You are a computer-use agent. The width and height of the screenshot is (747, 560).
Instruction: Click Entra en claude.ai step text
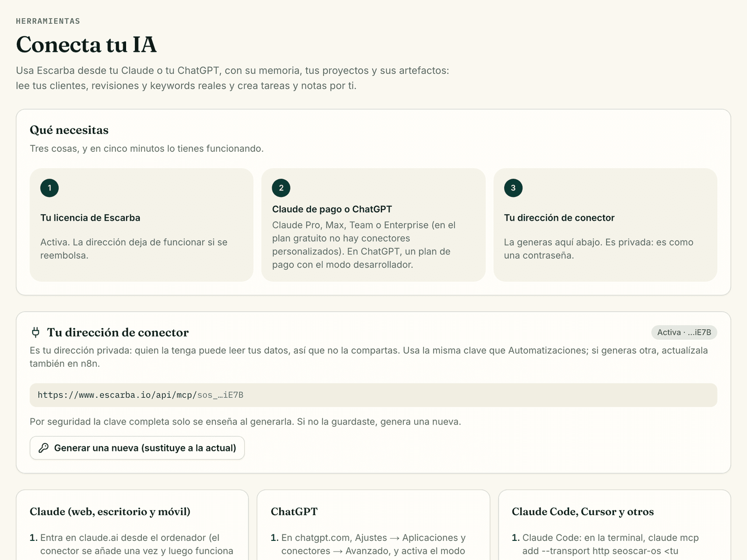coord(136,544)
